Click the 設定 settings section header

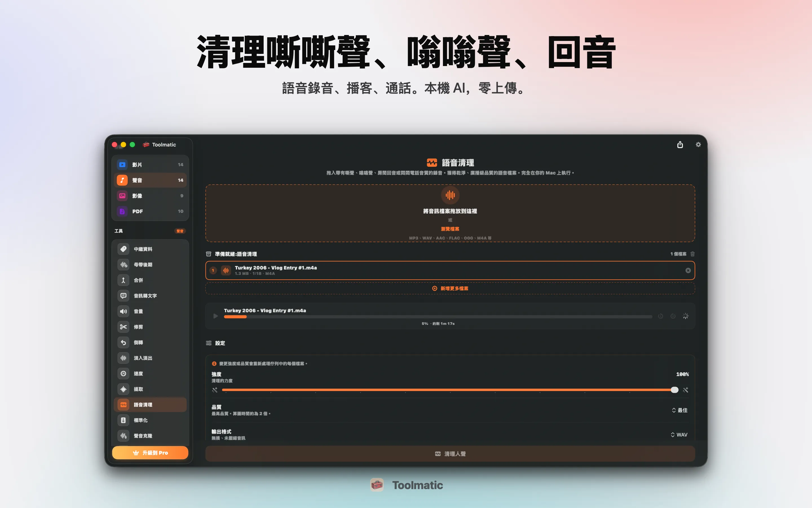[x=215, y=343]
